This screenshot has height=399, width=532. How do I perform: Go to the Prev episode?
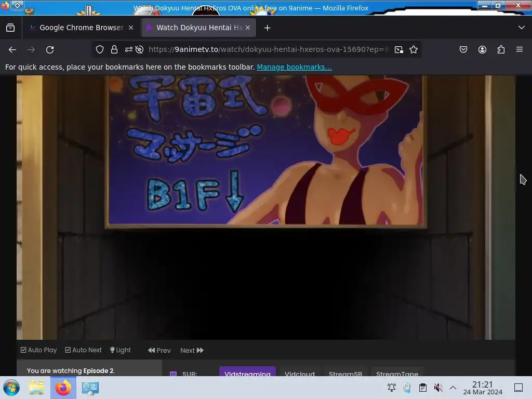coord(159,350)
